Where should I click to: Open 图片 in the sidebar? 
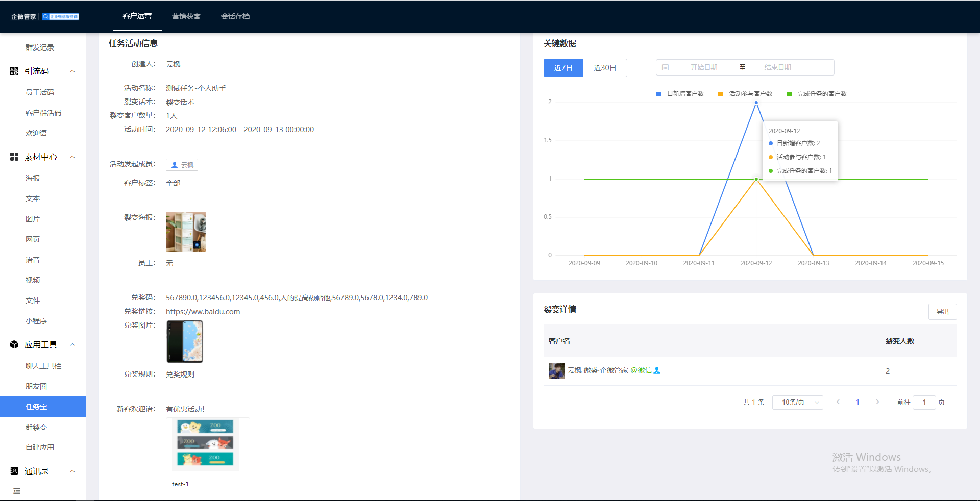[x=33, y=219]
